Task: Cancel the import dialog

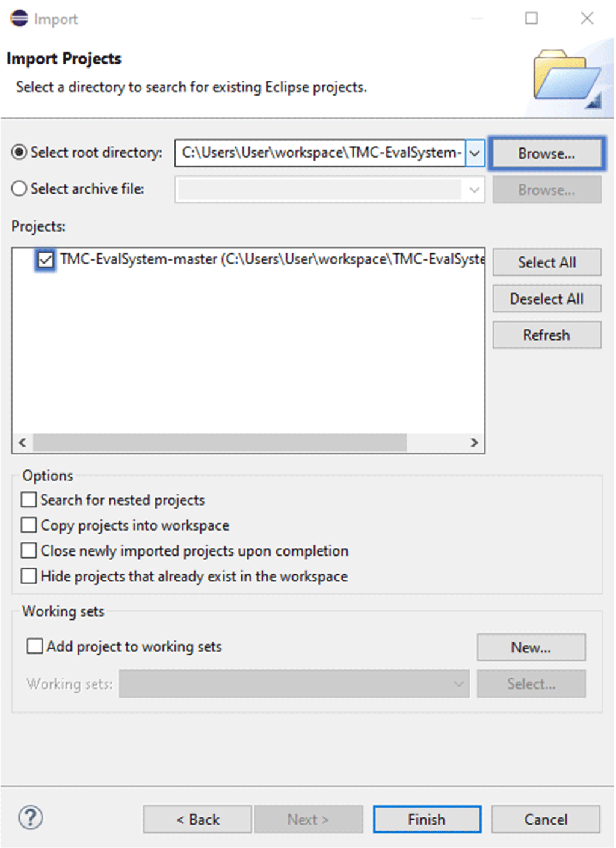Action: pyautogui.click(x=546, y=819)
